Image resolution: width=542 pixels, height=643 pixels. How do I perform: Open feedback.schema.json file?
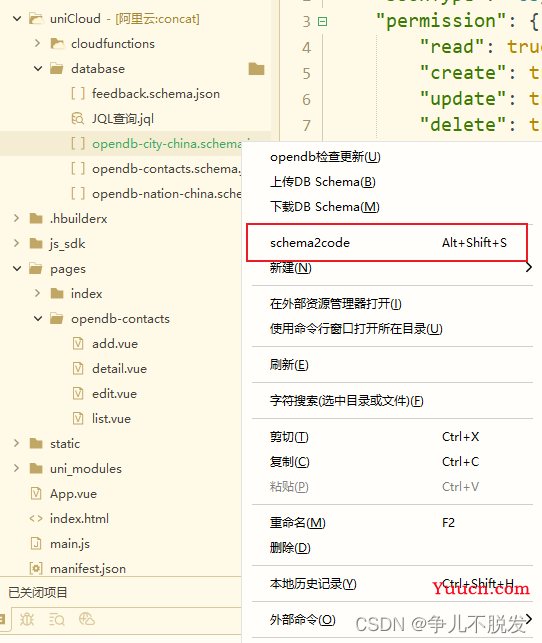(x=156, y=94)
